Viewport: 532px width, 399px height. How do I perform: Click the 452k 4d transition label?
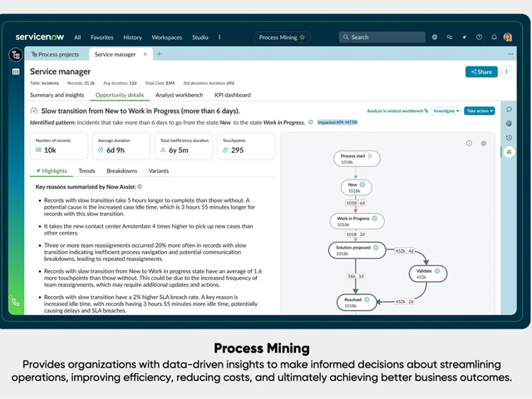(405, 251)
